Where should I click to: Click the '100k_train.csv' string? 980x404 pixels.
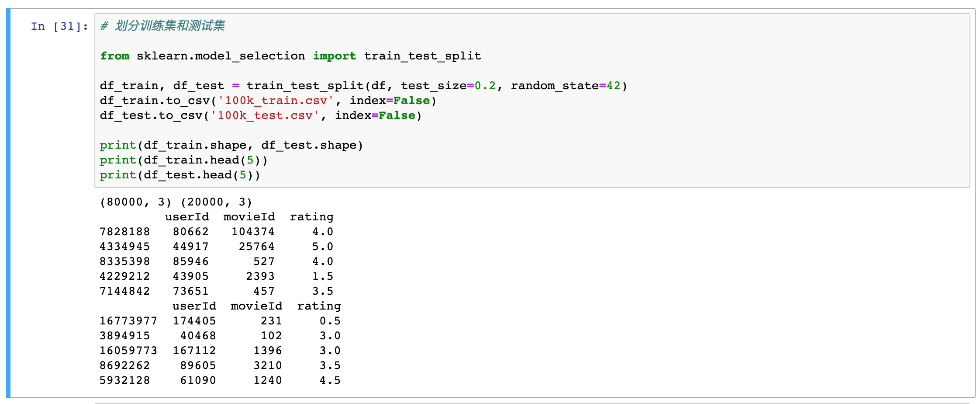[x=276, y=101]
